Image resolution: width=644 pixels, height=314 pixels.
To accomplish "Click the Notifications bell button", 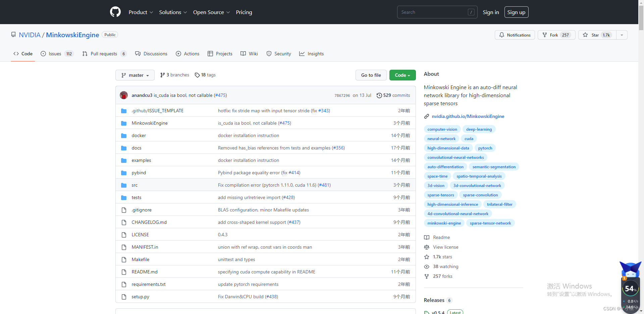I will click(515, 35).
